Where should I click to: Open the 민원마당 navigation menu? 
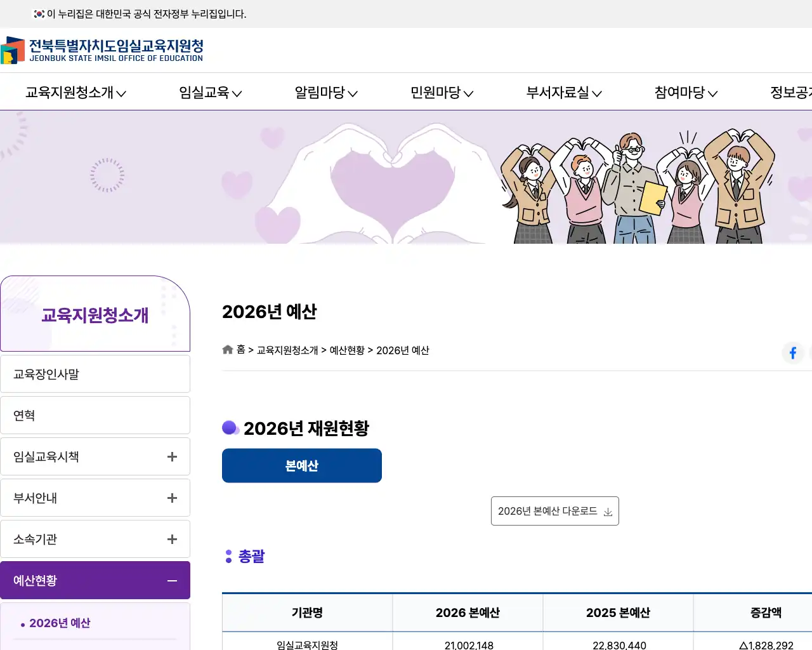pyautogui.click(x=442, y=93)
